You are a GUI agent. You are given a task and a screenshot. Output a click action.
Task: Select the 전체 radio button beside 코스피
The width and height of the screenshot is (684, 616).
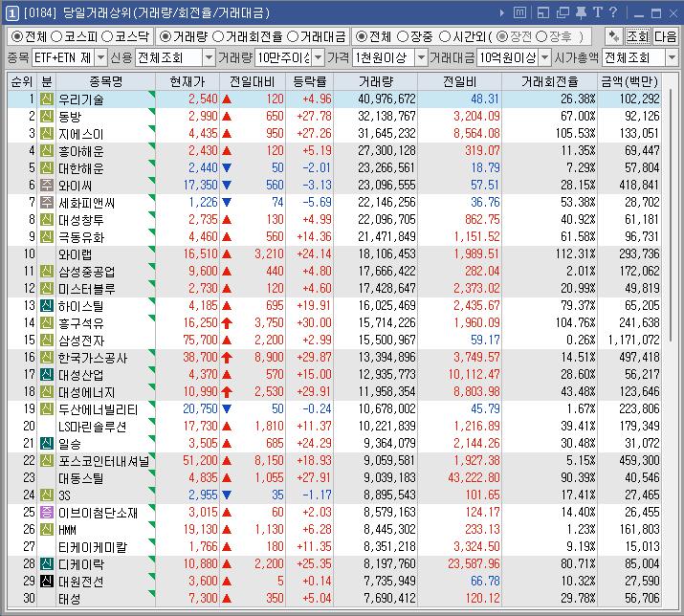point(17,36)
